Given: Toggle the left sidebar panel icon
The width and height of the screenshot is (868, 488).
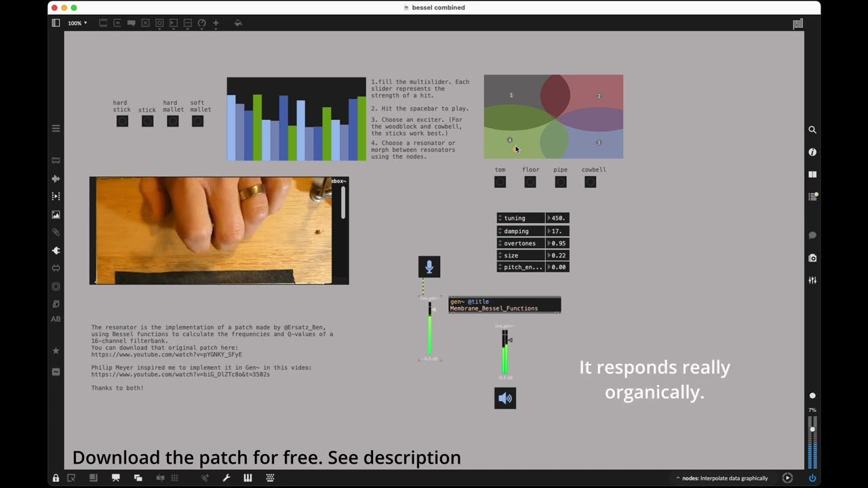Looking at the screenshot, I should point(56,23).
